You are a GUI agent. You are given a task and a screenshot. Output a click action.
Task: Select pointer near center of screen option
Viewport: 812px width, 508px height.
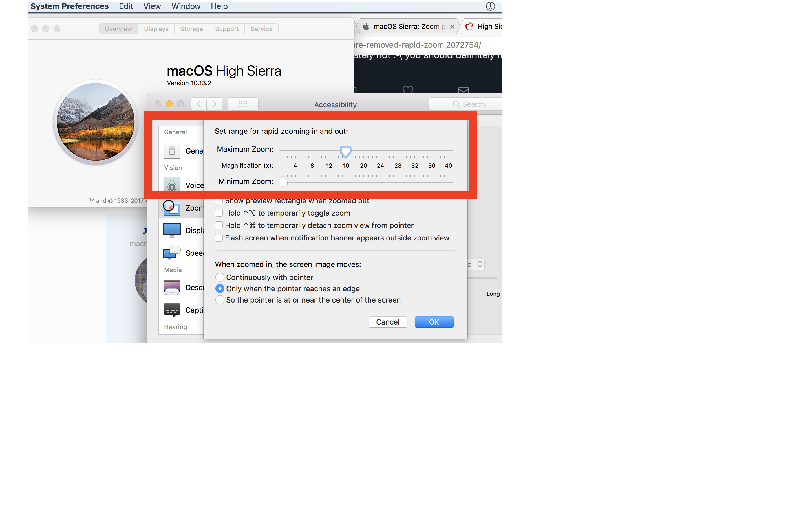coord(220,300)
